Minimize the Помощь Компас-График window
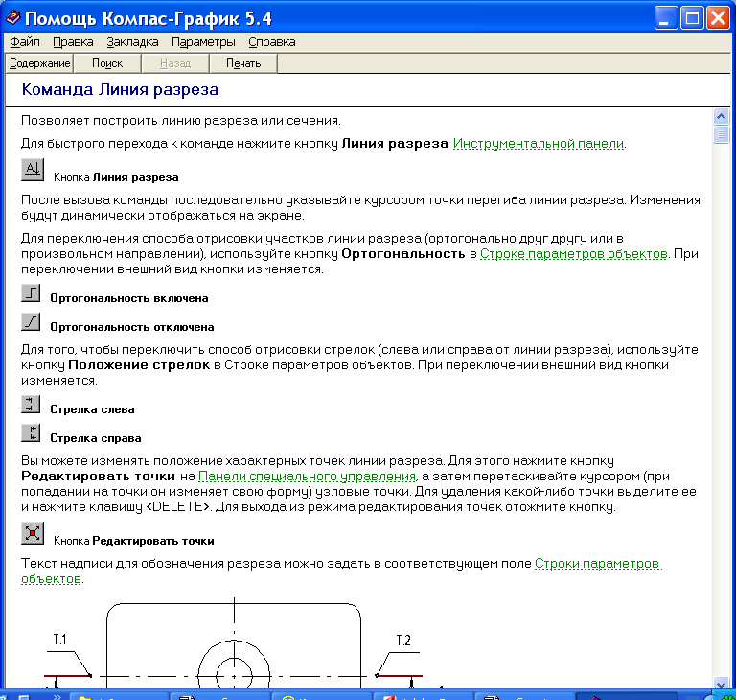736x700 pixels. click(666, 18)
